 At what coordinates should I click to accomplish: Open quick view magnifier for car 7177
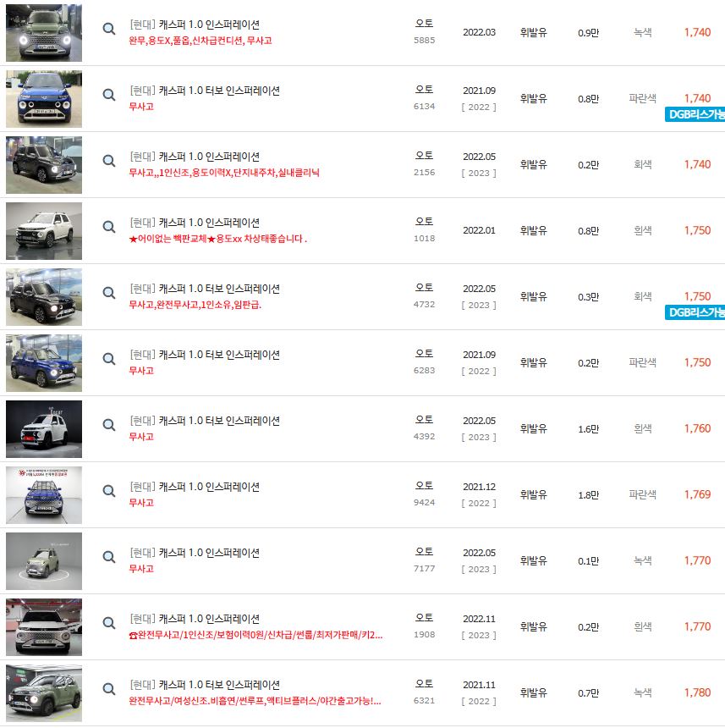pos(109,557)
